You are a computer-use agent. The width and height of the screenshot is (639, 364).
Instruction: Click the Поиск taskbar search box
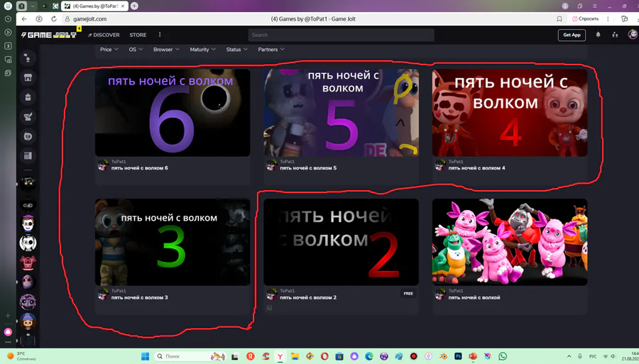(190, 356)
